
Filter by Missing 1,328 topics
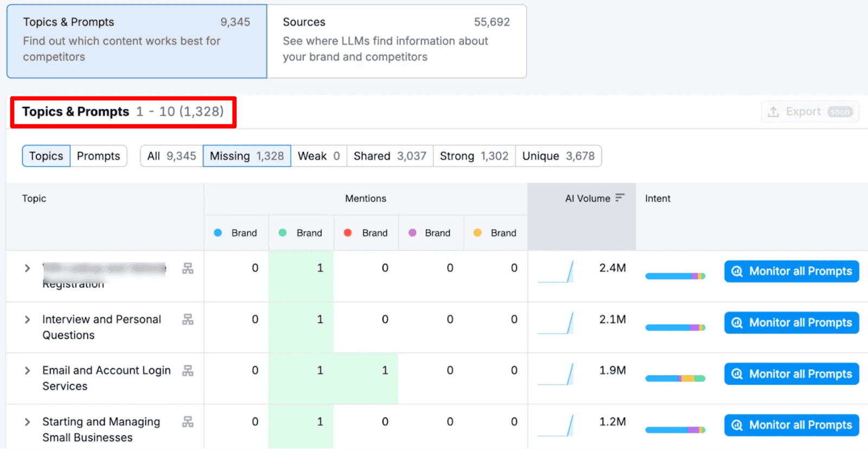pyautogui.click(x=247, y=156)
